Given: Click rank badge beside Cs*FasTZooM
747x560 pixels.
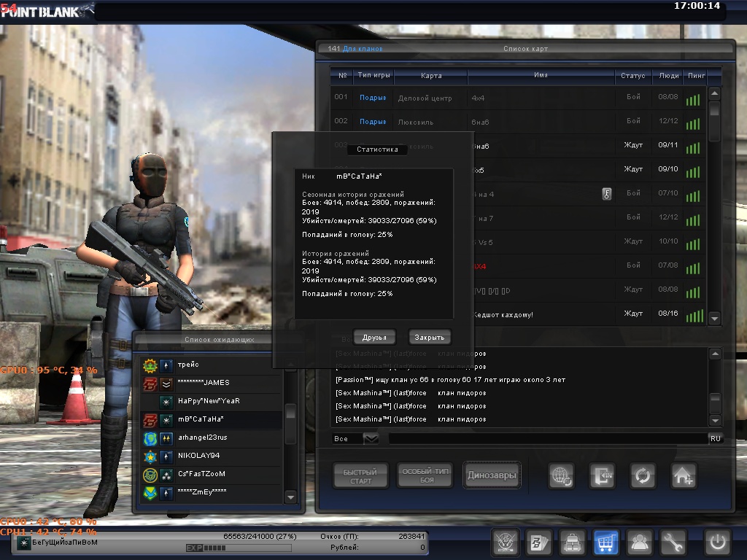Looking at the screenshot, I should (x=166, y=475).
